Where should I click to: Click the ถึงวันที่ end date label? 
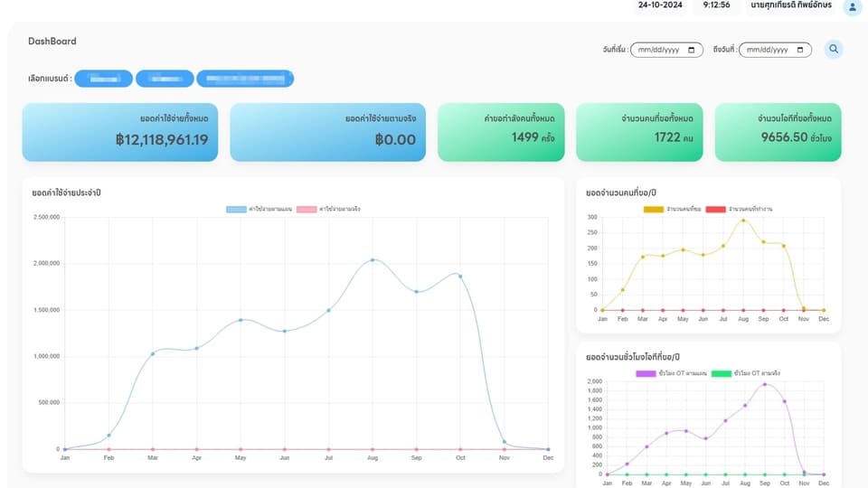[x=724, y=50]
